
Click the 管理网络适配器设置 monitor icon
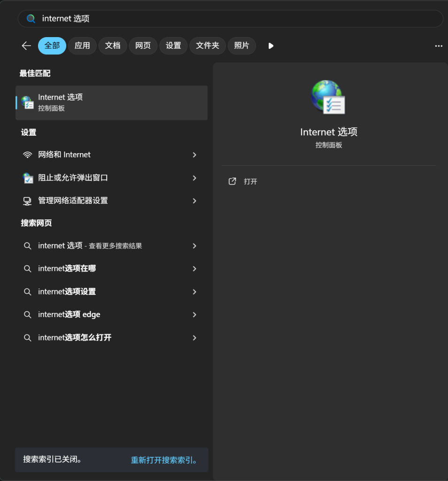tap(27, 201)
